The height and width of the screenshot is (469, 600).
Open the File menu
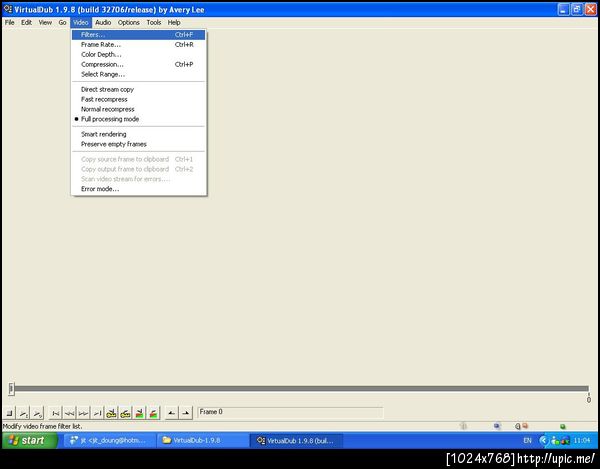[x=10, y=23]
